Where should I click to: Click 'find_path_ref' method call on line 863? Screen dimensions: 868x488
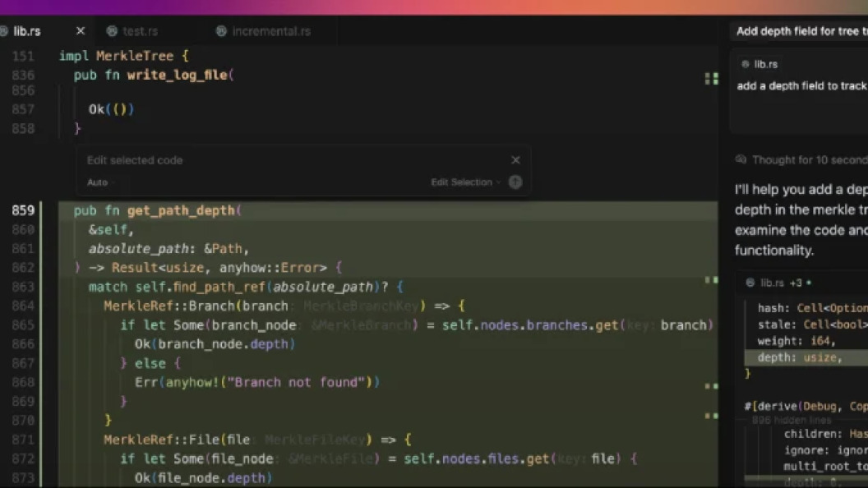[219, 288]
